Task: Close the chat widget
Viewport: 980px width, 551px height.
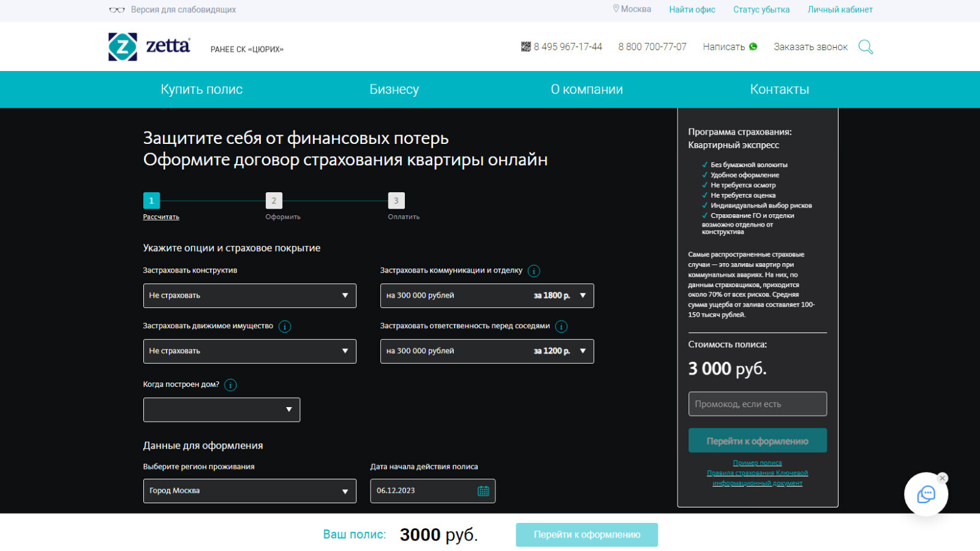Action: tap(943, 478)
